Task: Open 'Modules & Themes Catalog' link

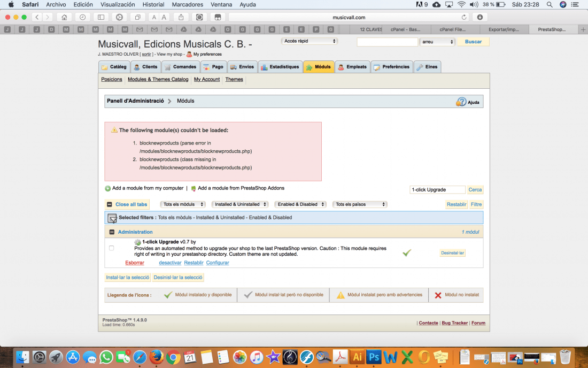Action: pos(158,79)
